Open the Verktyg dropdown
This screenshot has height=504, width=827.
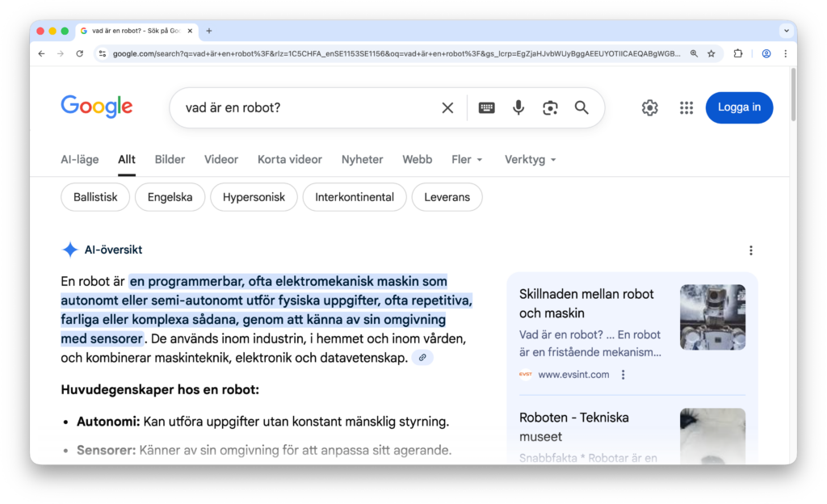[529, 159]
